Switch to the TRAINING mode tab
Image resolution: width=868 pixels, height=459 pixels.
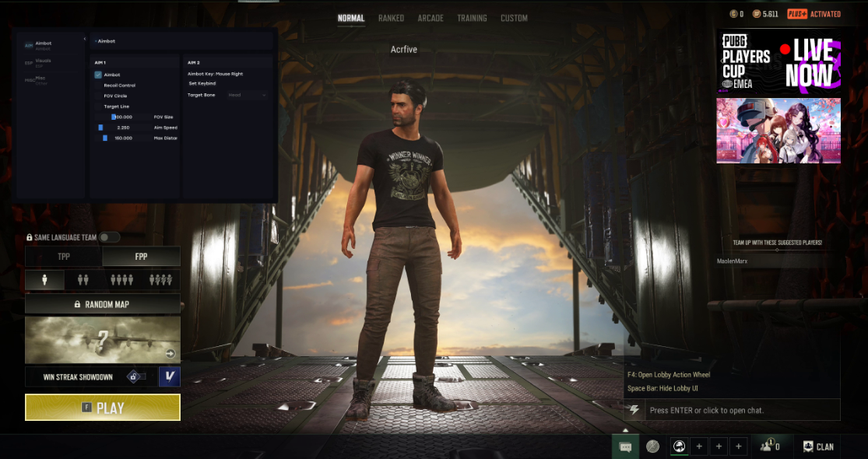click(472, 18)
